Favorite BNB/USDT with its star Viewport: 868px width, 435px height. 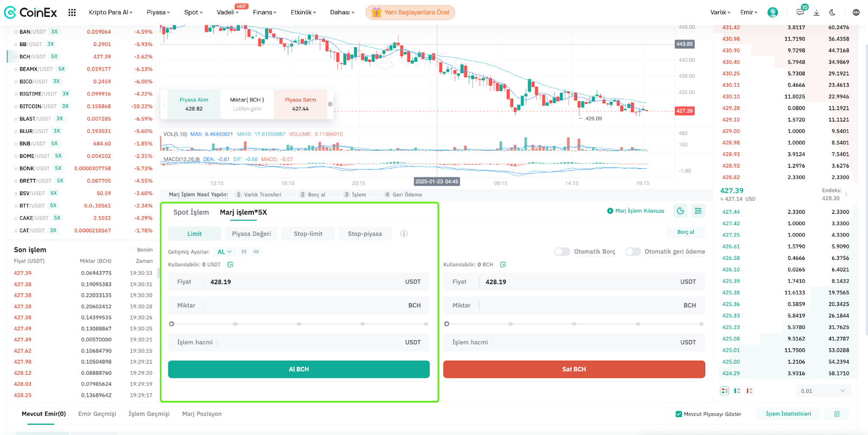[16, 144]
